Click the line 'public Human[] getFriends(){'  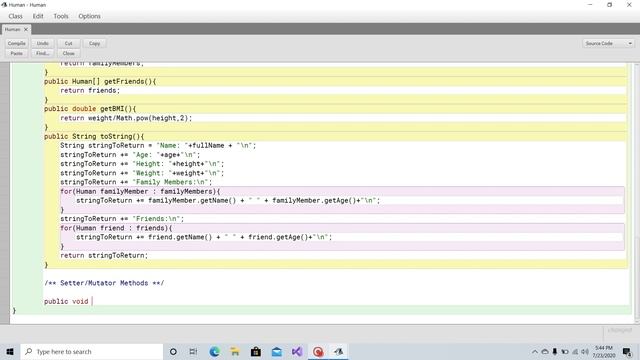point(100,81)
